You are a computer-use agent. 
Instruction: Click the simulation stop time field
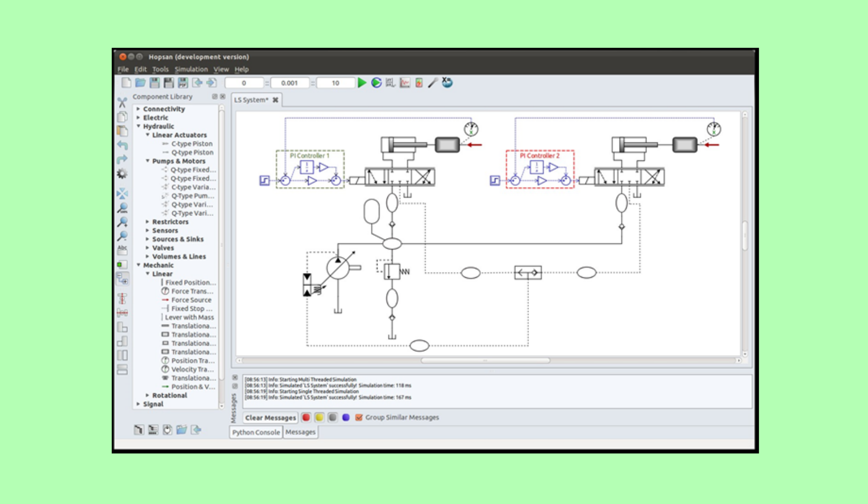pos(336,83)
